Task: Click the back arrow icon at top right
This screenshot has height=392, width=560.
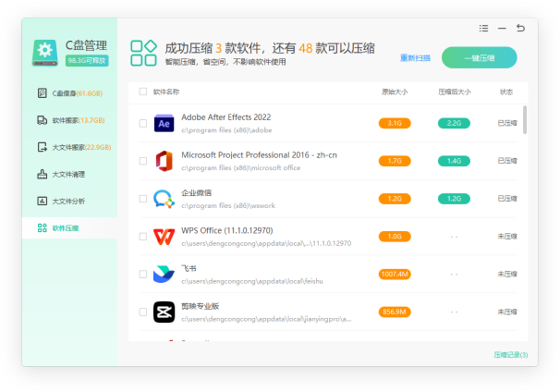Action: pos(520,28)
